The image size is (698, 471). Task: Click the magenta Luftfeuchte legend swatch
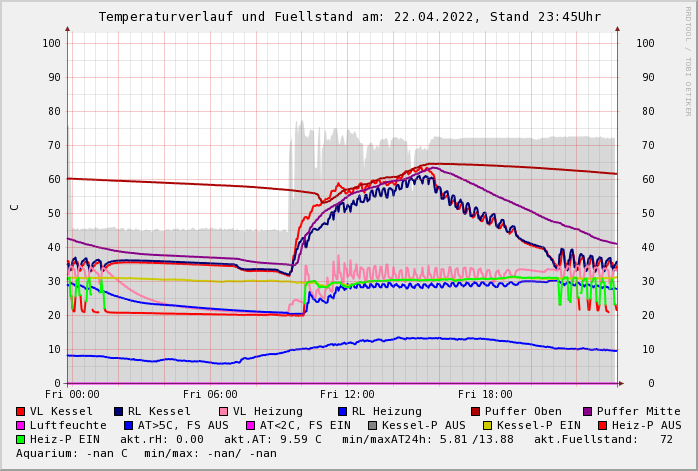click(x=21, y=426)
